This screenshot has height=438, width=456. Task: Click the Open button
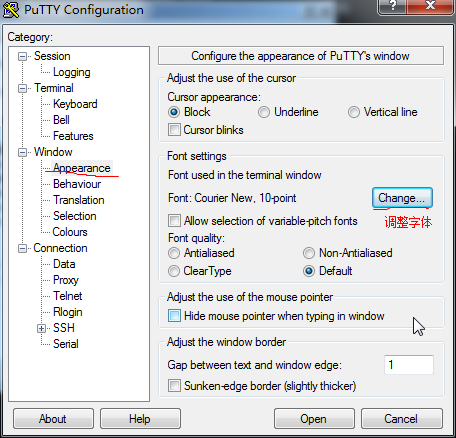314,419
